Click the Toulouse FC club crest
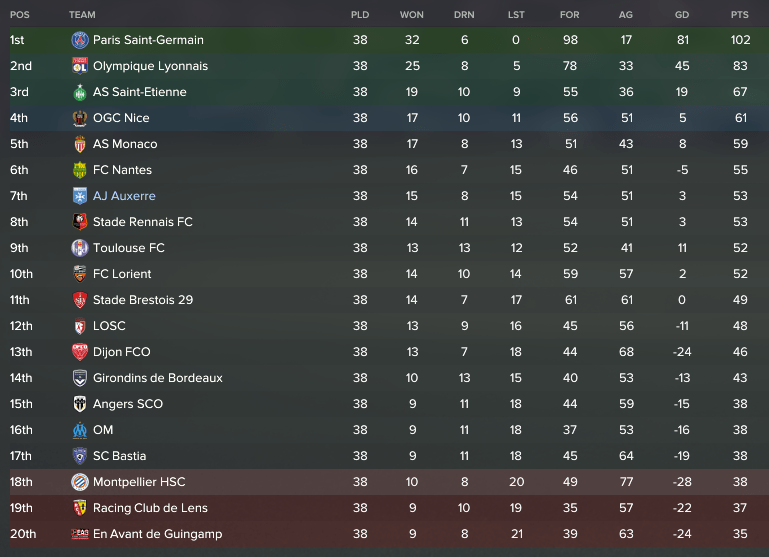 pyautogui.click(x=80, y=248)
